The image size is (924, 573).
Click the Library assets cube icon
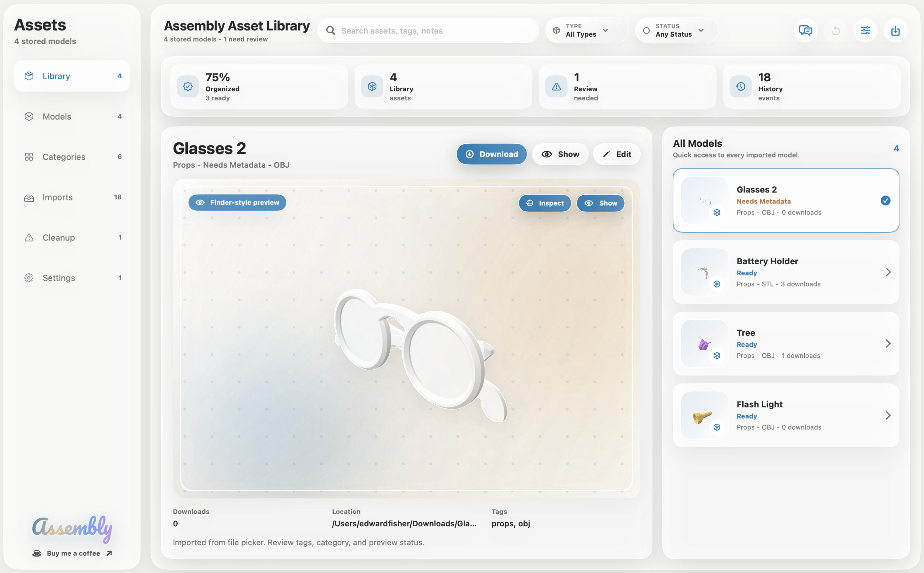pyautogui.click(x=372, y=86)
